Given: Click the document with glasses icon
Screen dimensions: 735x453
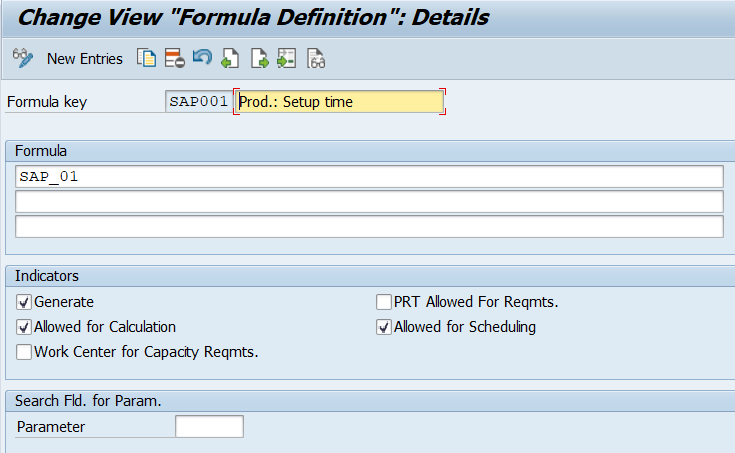Looking at the screenshot, I should pos(316,59).
